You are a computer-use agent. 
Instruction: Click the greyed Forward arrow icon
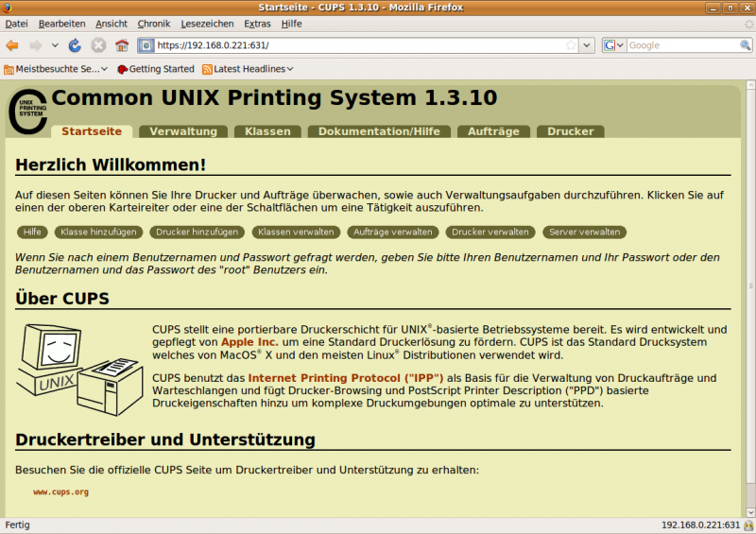[x=36, y=45]
